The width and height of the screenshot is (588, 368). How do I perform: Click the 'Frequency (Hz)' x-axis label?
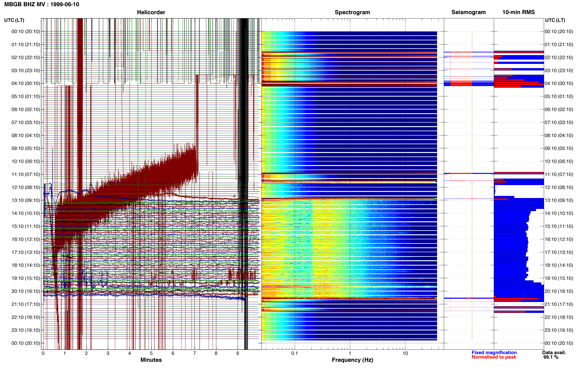click(x=352, y=360)
